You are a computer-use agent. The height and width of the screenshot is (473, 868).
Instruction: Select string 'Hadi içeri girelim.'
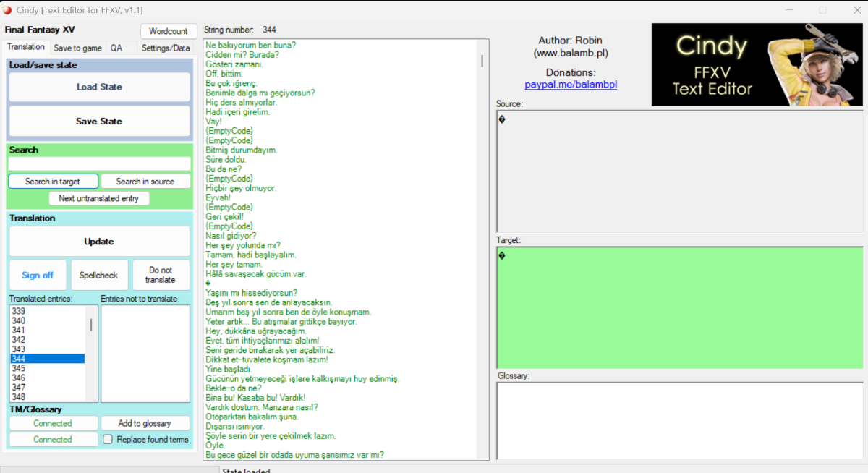click(x=237, y=112)
